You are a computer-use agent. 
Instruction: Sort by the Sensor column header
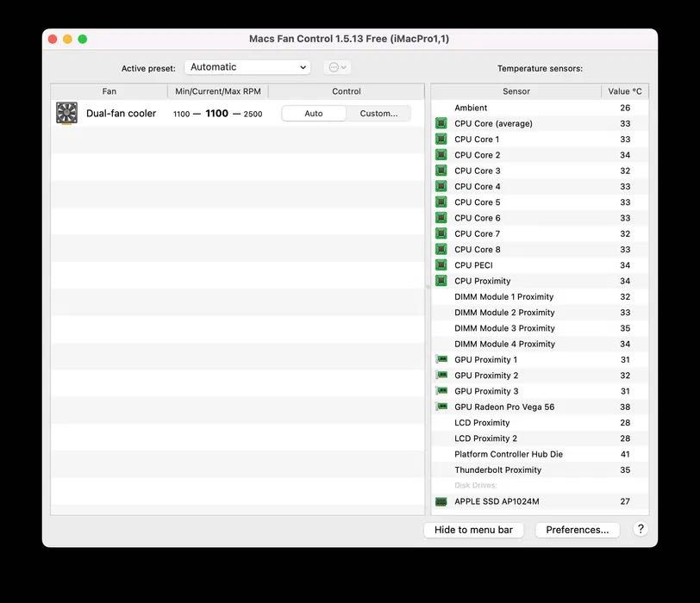coord(516,91)
